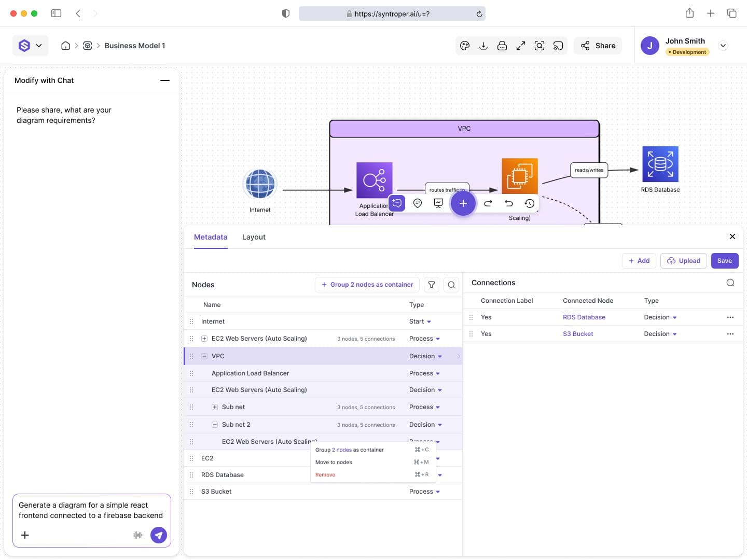Viewport: 747px width, 560px height.
Task: Open Type dropdown for RDS Database connection
Action: coord(660,317)
